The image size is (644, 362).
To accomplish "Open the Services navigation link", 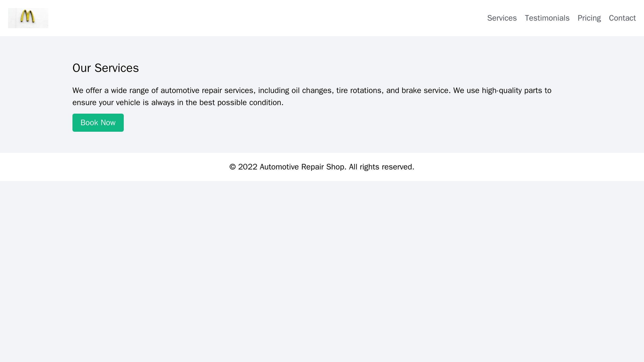I will pyautogui.click(x=501, y=18).
